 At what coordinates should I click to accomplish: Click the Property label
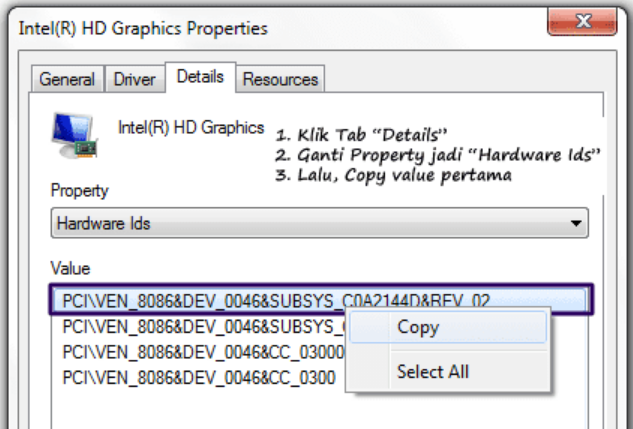click(80, 190)
